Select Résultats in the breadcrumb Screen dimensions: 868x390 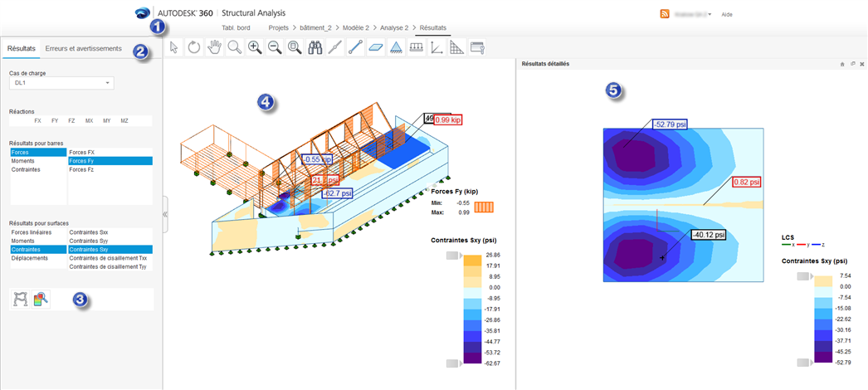click(x=433, y=27)
